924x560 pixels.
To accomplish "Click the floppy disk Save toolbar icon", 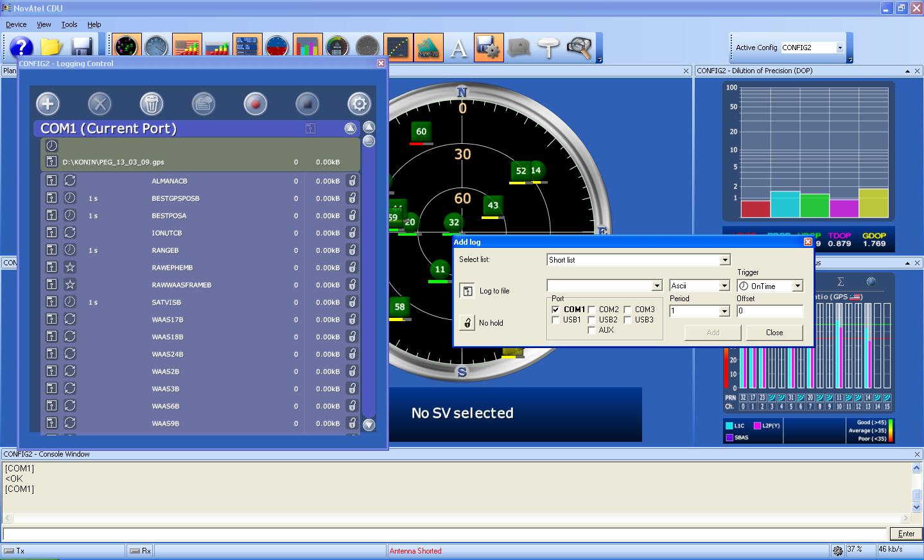I will tap(83, 48).
